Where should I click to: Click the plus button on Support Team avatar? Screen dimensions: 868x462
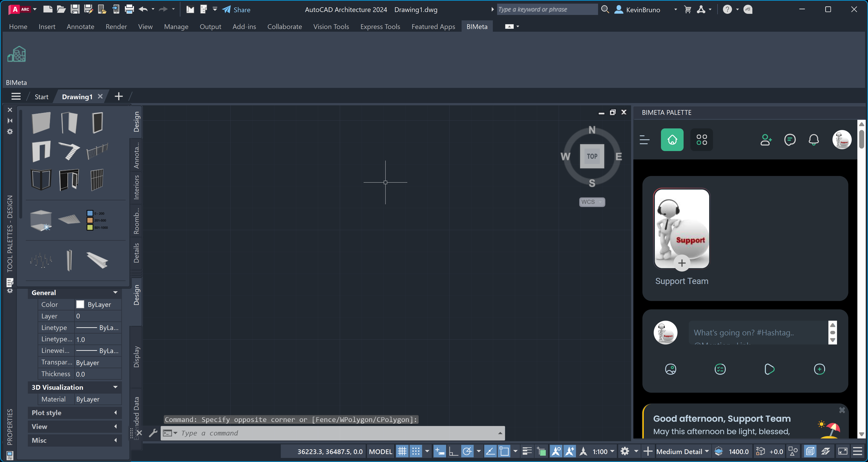[x=682, y=263]
